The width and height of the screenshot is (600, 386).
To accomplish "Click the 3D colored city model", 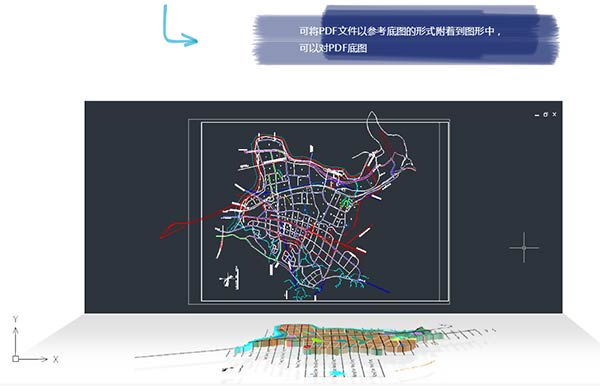I will pyautogui.click(x=337, y=339).
